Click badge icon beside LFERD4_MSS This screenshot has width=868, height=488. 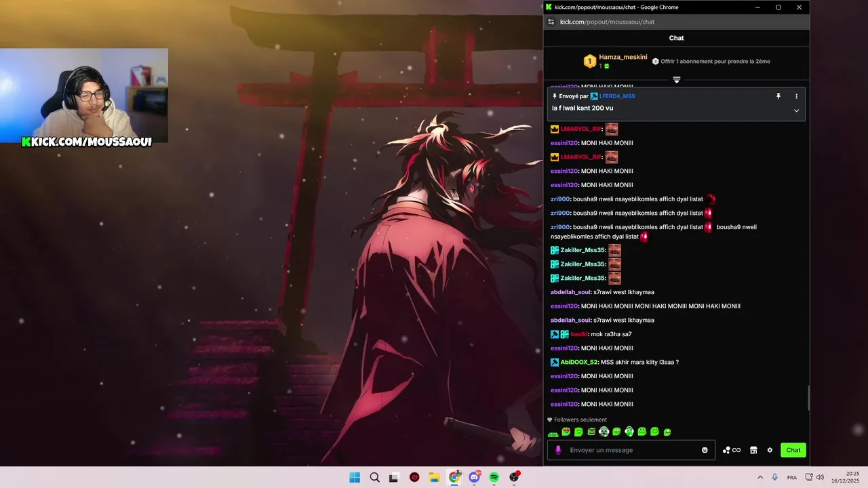click(x=594, y=96)
